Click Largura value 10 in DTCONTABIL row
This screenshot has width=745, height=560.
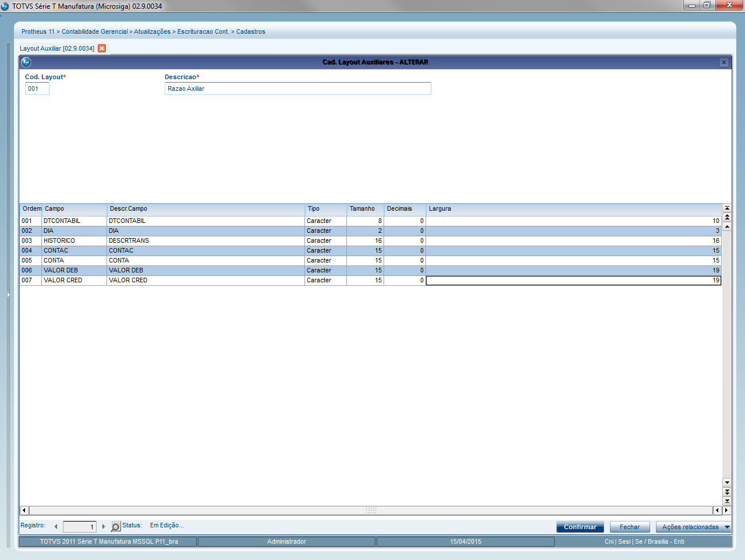coord(574,221)
